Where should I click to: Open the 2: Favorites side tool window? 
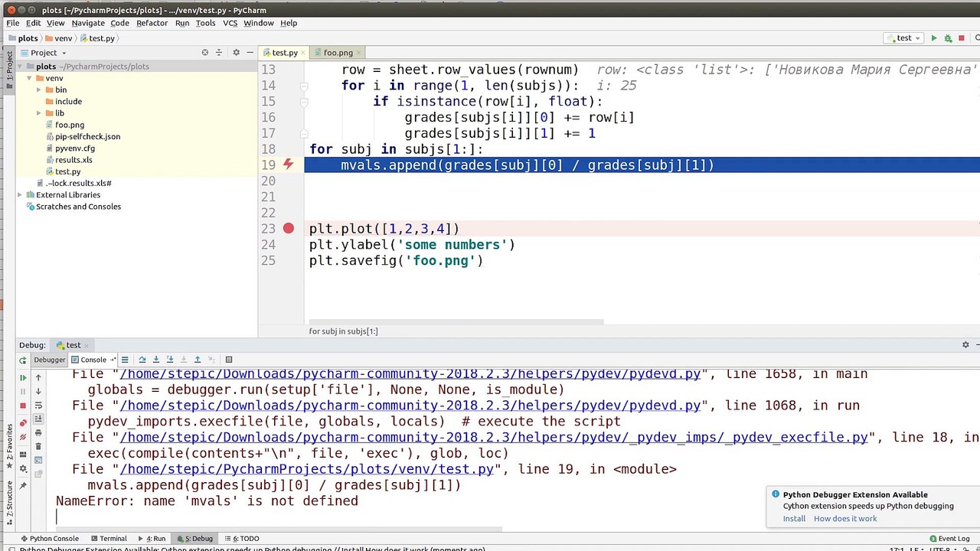(x=9, y=447)
